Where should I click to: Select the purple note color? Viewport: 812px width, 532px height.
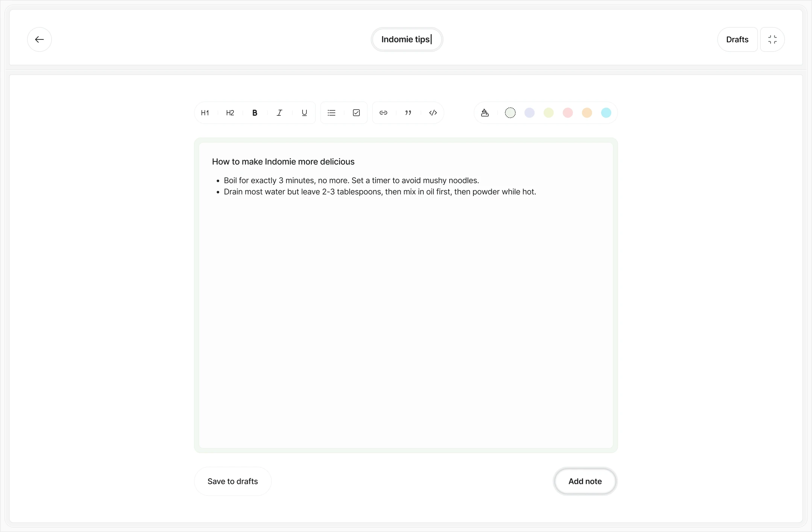[x=529, y=113]
